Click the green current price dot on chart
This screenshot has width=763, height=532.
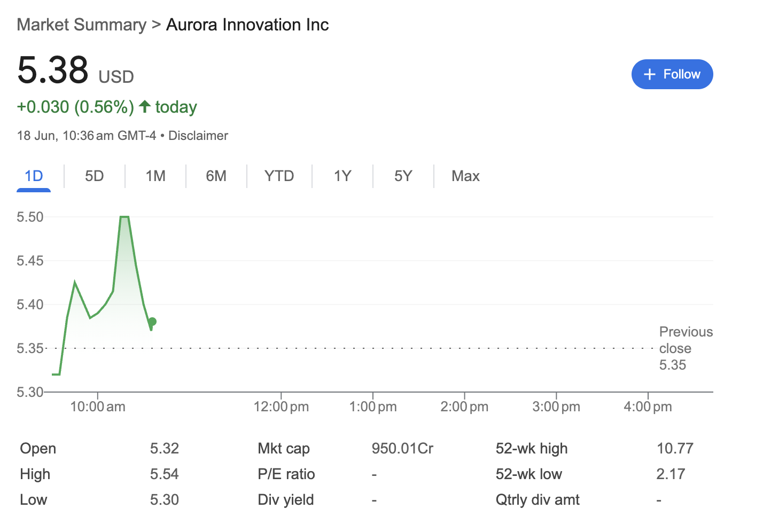point(152,322)
